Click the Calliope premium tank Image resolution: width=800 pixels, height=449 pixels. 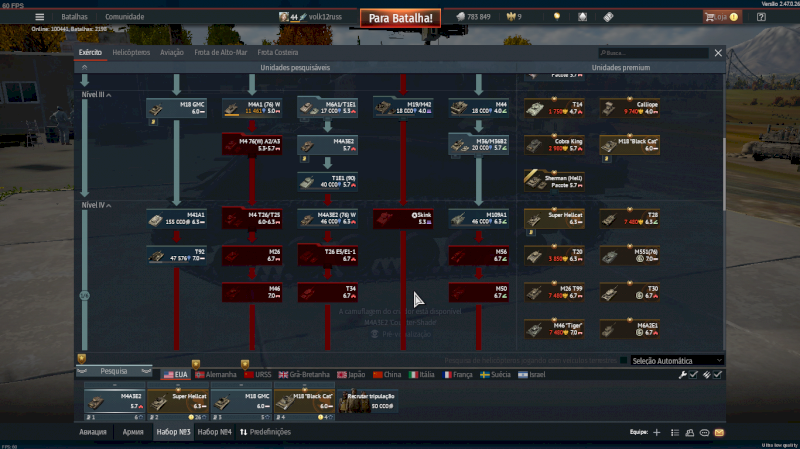pos(628,108)
